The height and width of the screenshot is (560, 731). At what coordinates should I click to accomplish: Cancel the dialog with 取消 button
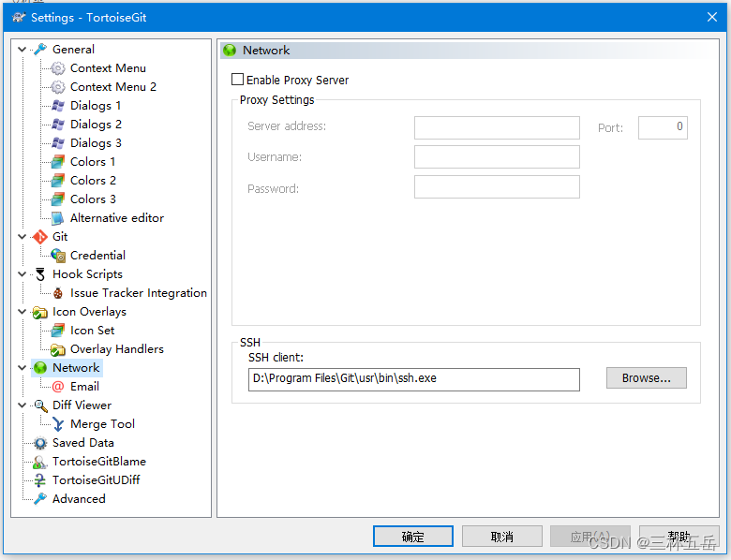pos(502,537)
